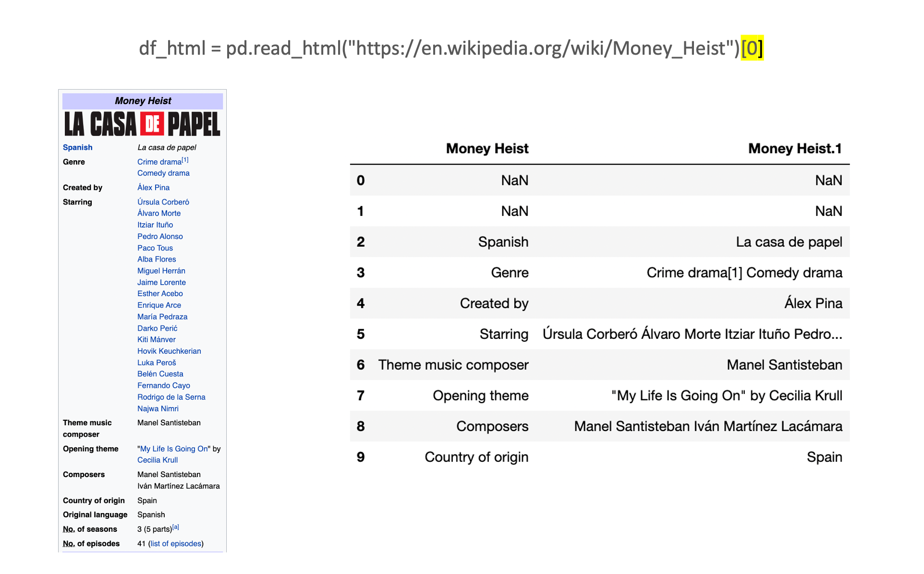Click the Created by dataframe cell
The image size is (924, 574).
coord(494,303)
